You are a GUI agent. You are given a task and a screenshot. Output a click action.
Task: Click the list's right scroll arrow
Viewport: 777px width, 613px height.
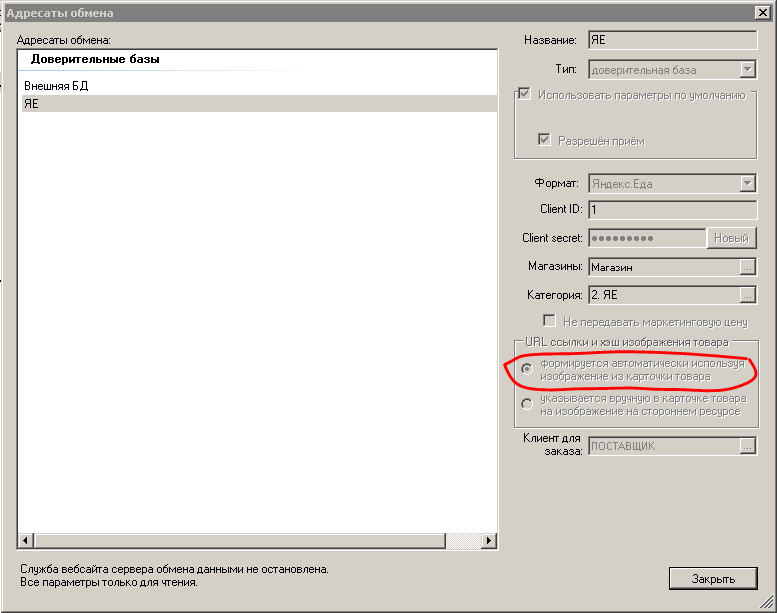pos(489,540)
